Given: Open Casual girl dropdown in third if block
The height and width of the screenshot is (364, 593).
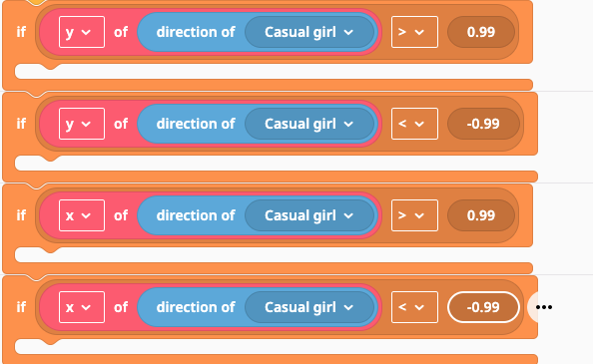Looking at the screenshot, I should tap(309, 215).
